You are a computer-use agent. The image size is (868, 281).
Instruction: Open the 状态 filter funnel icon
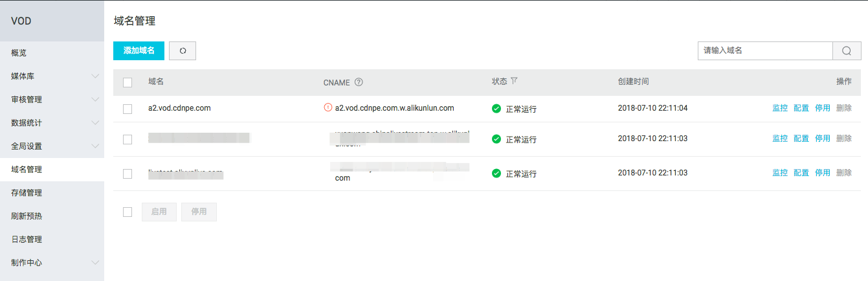click(x=514, y=82)
